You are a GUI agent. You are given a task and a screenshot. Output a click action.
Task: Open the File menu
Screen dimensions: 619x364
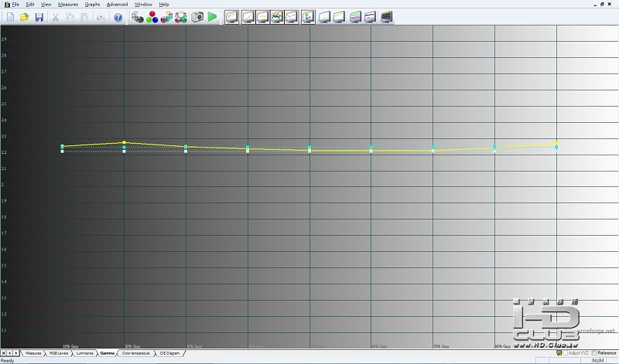point(15,5)
